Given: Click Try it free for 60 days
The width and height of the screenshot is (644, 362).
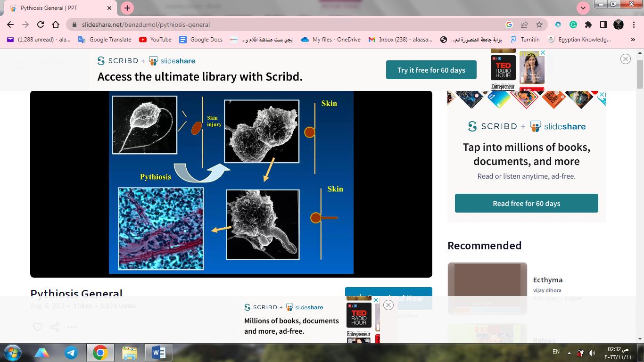Looking at the screenshot, I should [431, 70].
